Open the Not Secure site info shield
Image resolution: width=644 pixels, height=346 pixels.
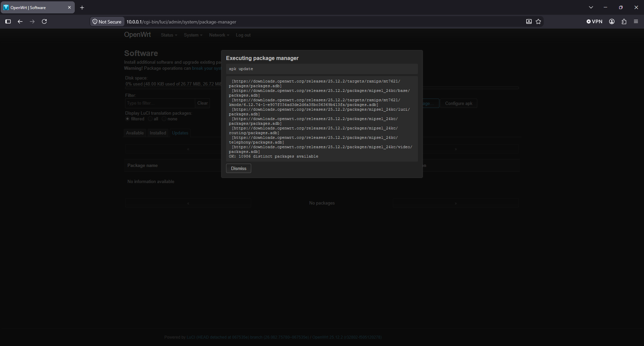coord(107,21)
